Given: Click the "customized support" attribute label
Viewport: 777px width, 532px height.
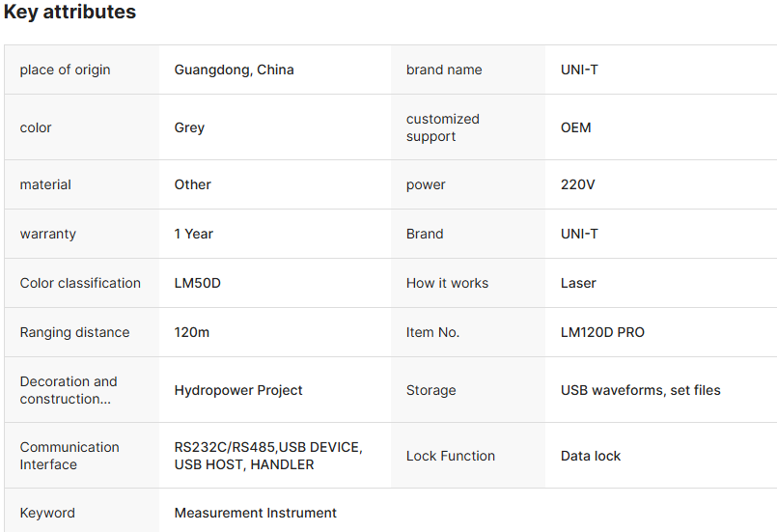Looking at the screenshot, I should point(442,127).
